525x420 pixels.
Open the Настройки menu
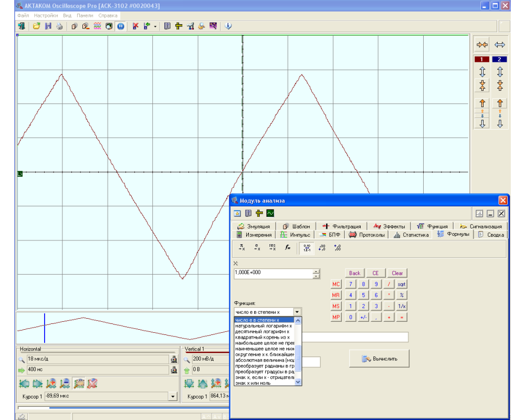point(46,16)
